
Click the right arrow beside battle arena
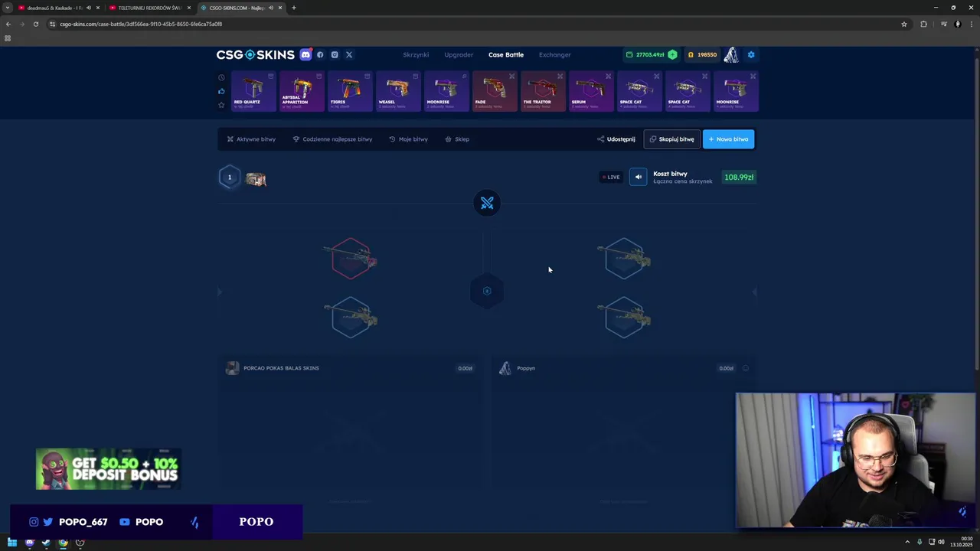tap(754, 292)
